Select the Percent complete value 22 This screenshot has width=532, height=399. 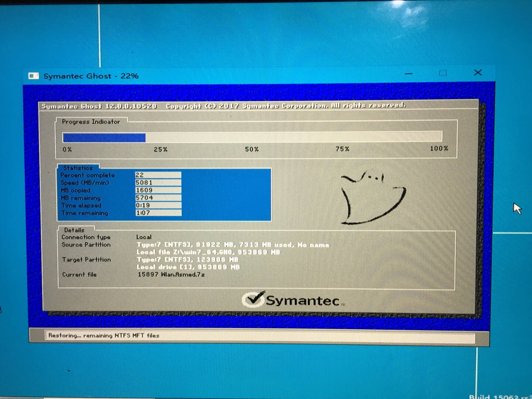click(158, 175)
